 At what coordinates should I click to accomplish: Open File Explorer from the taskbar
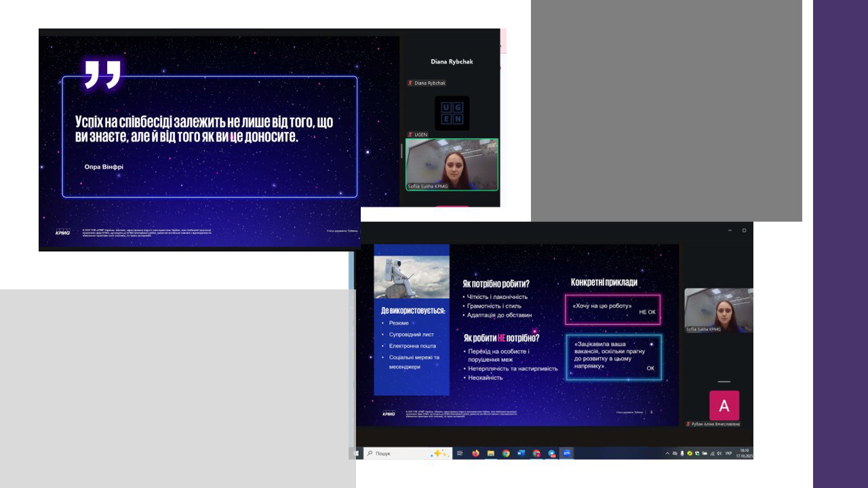pyautogui.click(x=490, y=453)
